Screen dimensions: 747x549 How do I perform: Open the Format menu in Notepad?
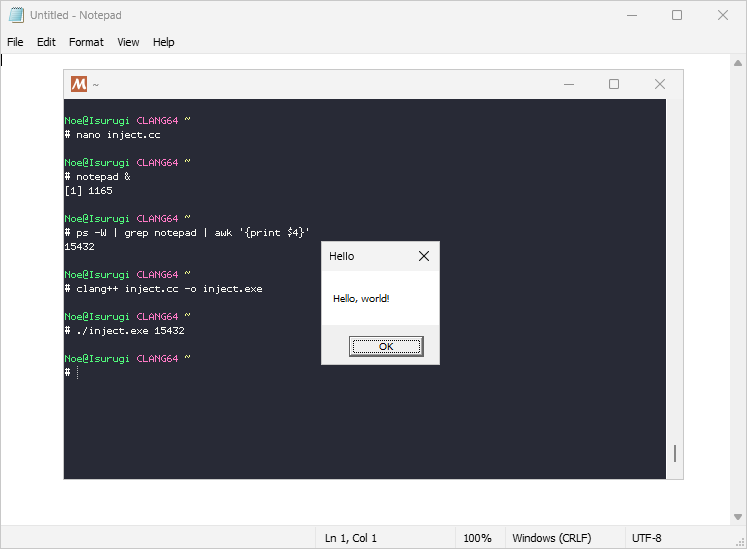(86, 42)
